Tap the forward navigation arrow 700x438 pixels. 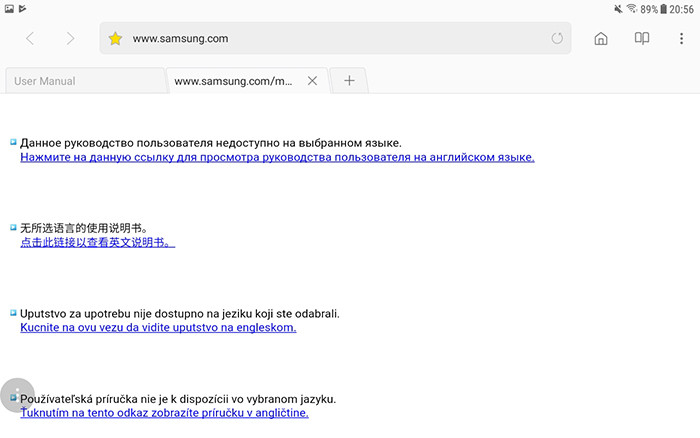click(70, 39)
